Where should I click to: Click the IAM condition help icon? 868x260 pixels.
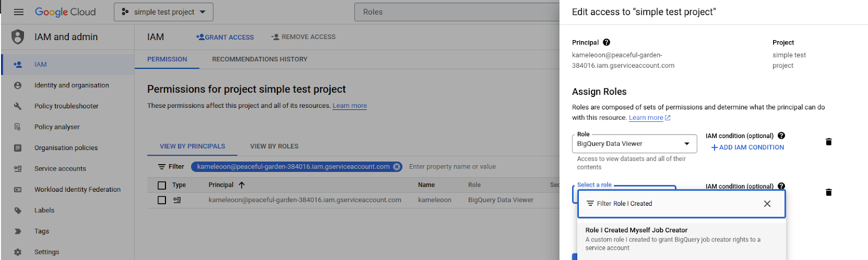tap(781, 136)
